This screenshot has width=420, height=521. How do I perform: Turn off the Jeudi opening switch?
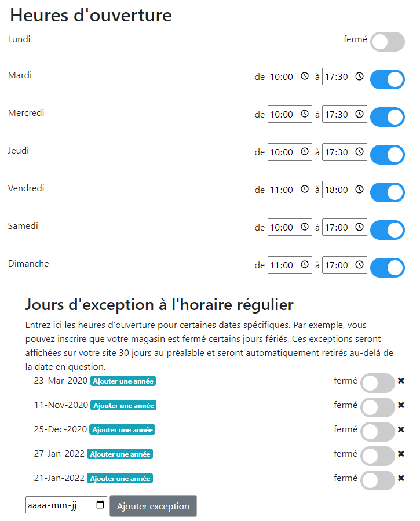pyautogui.click(x=388, y=155)
